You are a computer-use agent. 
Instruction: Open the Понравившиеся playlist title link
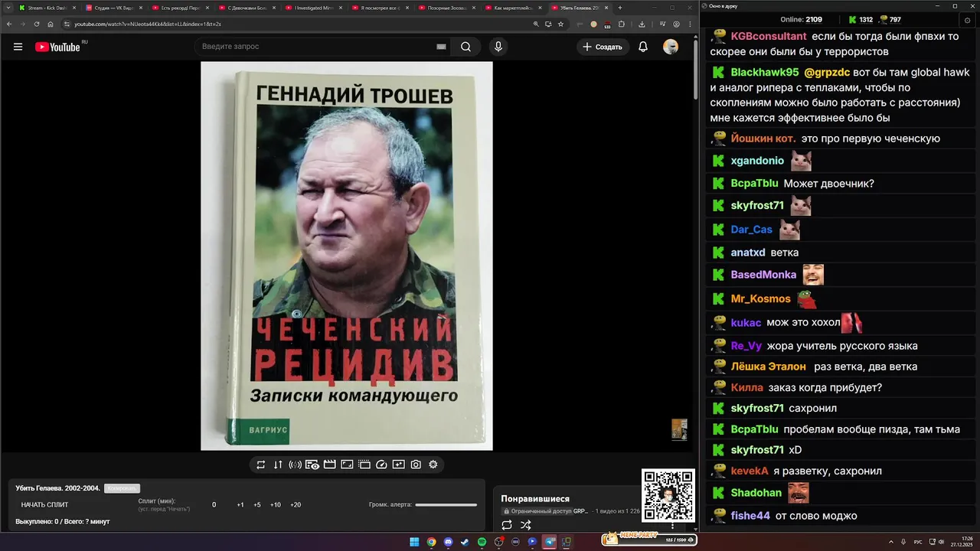point(535,499)
